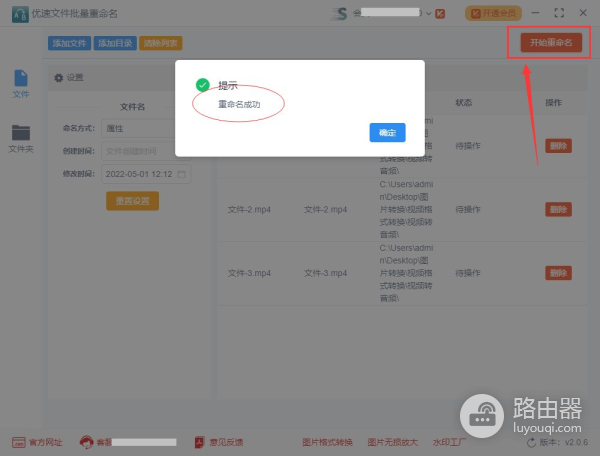Screen dimensions: 600x456
Task: Add files using 添加文件 button
Action: (69, 43)
